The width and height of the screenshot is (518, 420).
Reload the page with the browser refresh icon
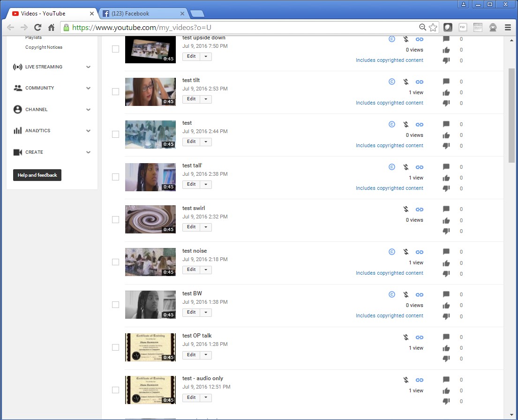[x=38, y=28]
